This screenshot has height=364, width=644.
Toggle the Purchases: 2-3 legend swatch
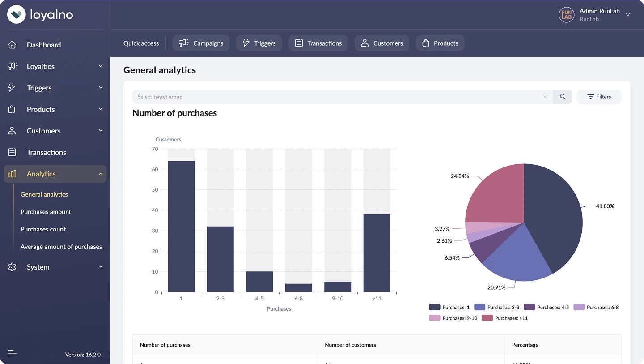480,307
